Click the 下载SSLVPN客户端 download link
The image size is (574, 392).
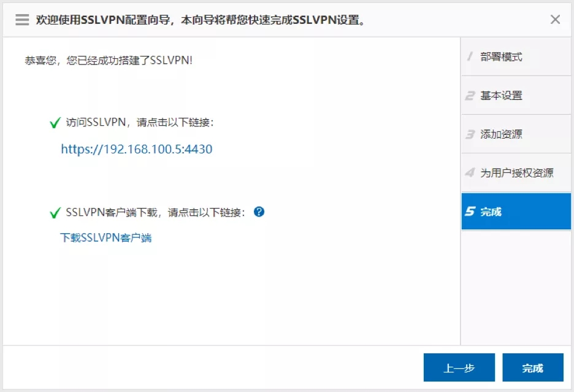click(105, 238)
